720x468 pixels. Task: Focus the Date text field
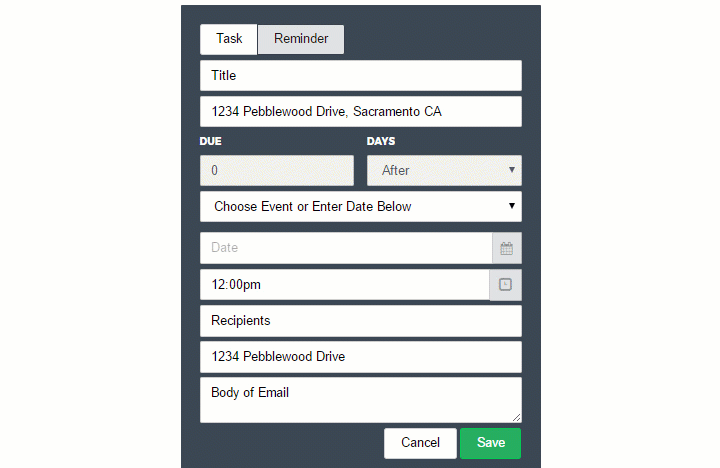coord(346,248)
